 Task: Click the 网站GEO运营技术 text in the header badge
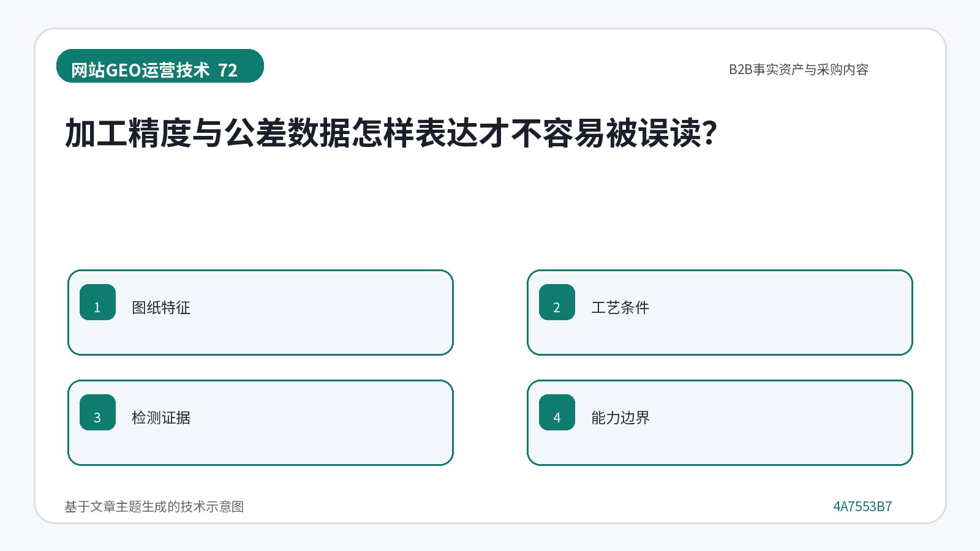[x=140, y=70]
